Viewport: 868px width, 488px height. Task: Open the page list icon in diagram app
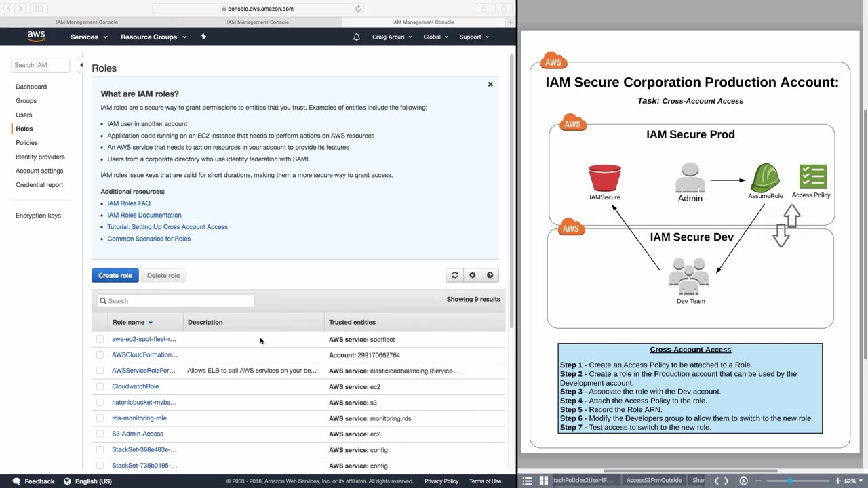pyautogui.click(x=527, y=481)
